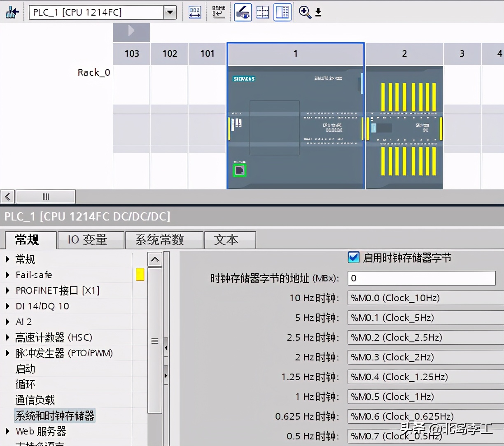This screenshot has width=504, height=446.
Task: Select 启动 in the properties tree
Action: coord(26,369)
